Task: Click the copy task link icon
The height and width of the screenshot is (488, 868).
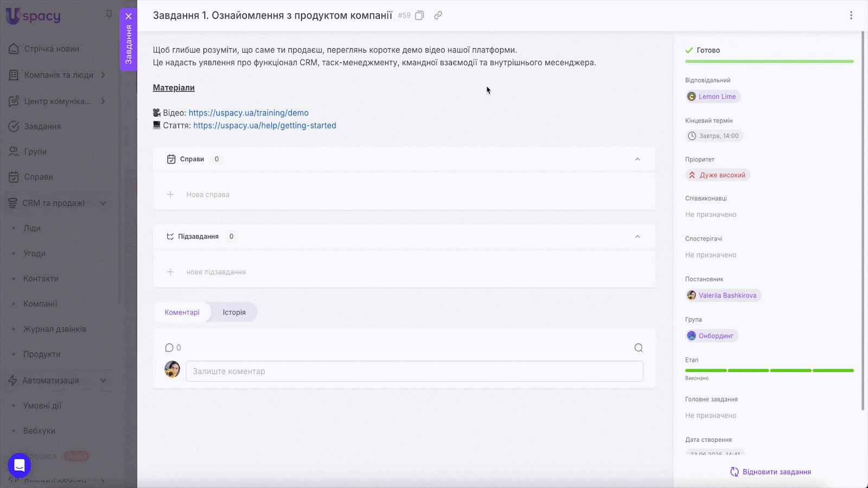Action: coord(438,16)
